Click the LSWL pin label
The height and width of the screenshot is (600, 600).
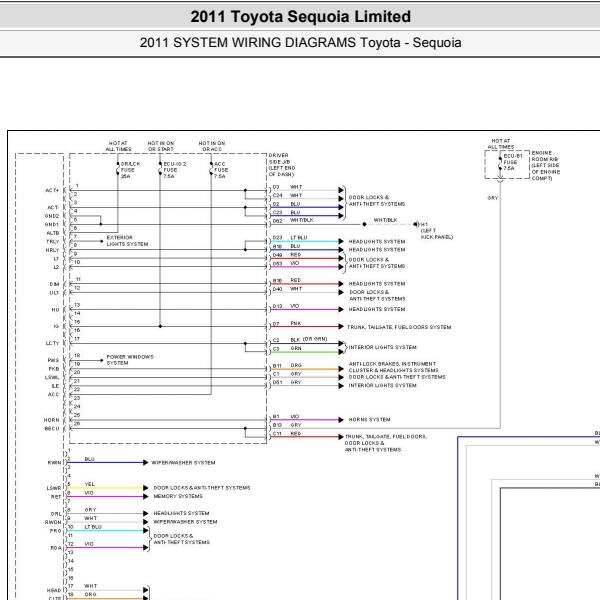click(52, 377)
